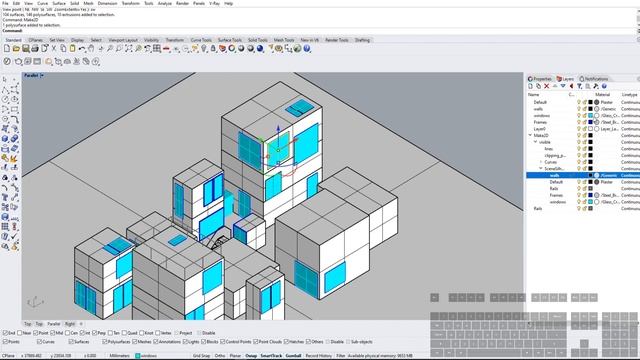Toggle the End osnap checkbox
Viewport: 640px width, 360px height.
6,333
